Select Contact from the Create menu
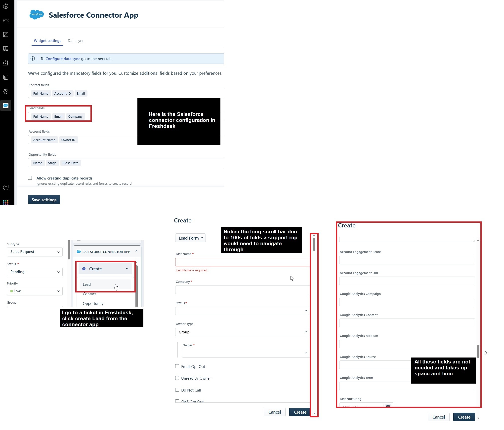The height and width of the screenshot is (430, 504). [89, 294]
